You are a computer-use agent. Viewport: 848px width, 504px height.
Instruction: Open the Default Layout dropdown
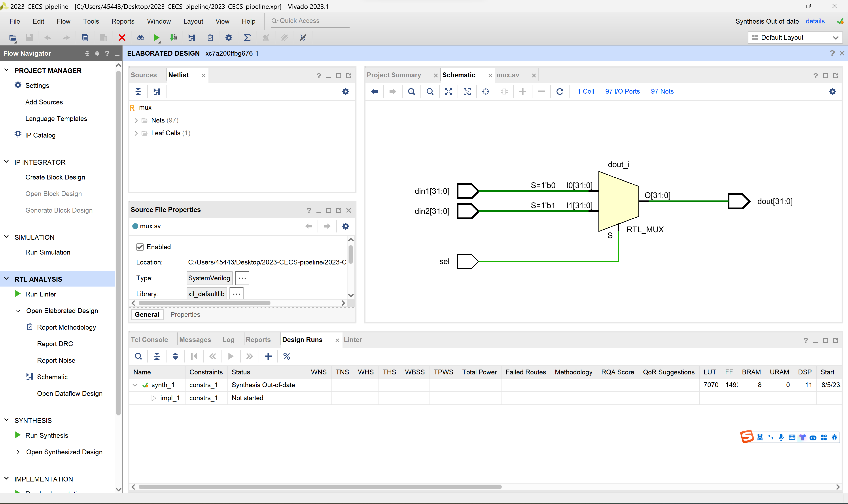pos(795,37)
